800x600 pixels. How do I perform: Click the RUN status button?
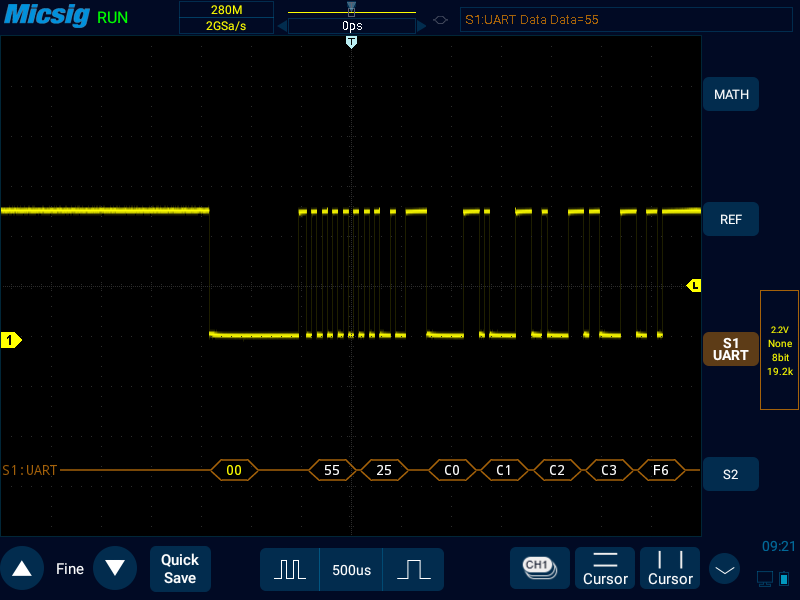click(x=113, y=18)
